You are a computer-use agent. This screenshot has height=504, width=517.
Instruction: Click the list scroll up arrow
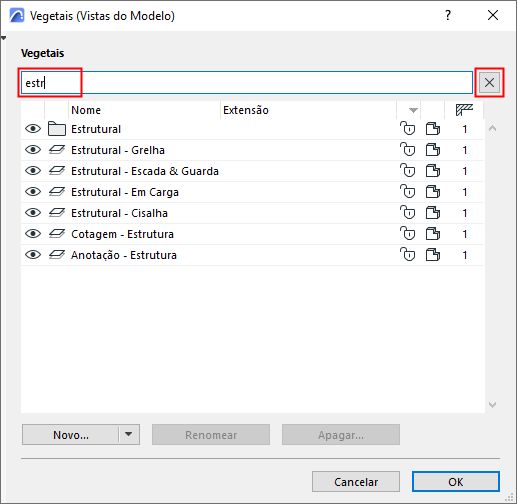pyautogui.click(x=492, y=128)
